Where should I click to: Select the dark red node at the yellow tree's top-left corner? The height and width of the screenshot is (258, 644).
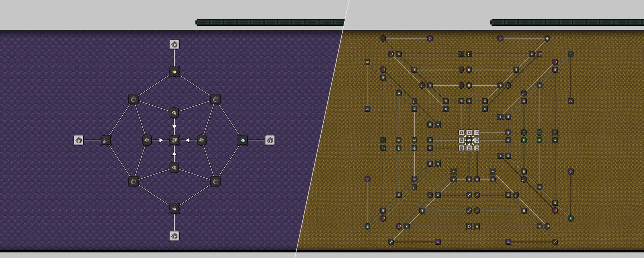pyautogui.click(x=383, y=38)
